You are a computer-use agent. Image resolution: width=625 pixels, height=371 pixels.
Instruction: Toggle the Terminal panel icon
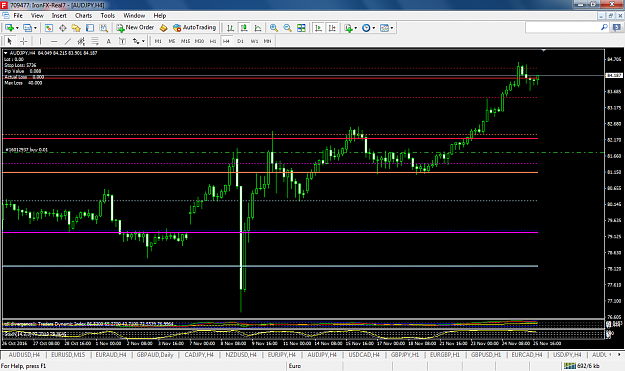click(90, 28)
